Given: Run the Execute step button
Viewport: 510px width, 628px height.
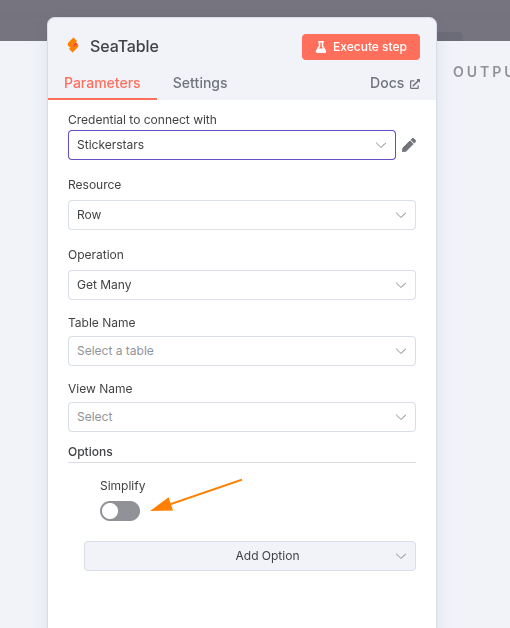Looking at the screenshot, I should (x=361, y=47).
